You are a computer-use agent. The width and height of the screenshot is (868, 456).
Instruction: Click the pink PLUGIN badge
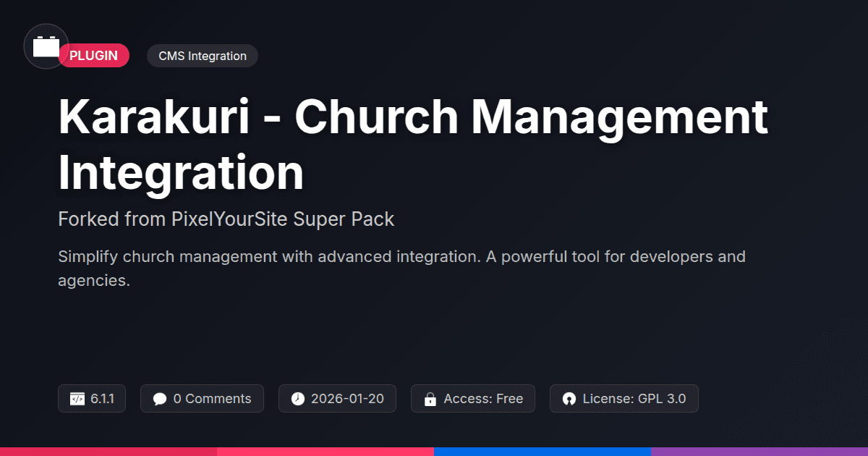pyautogui.click(x=94, y=55)
